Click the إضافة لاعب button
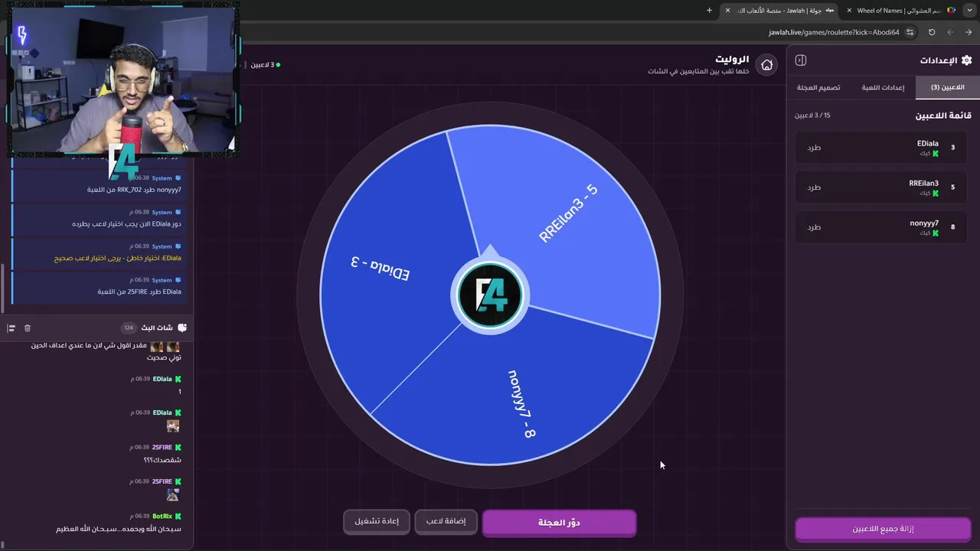Screen dimensions: 980x551 [x=446, y=521]
